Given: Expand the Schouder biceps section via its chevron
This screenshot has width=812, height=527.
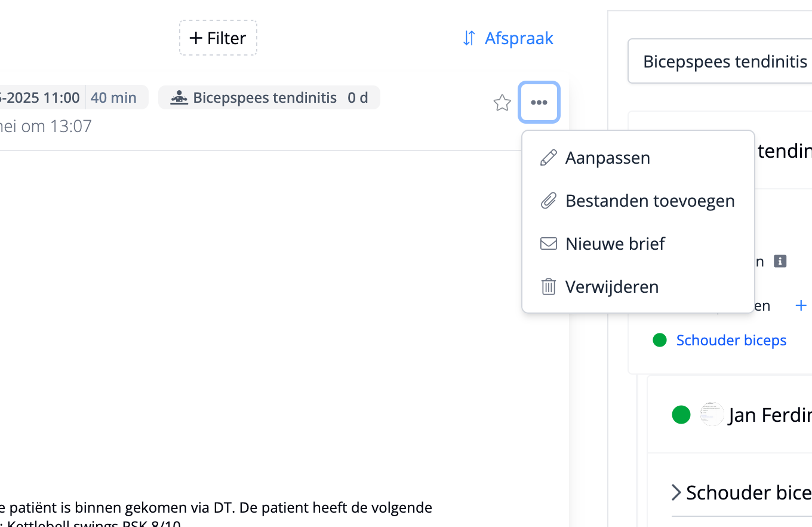Looking at the screenshot, I should pos(676,492).
